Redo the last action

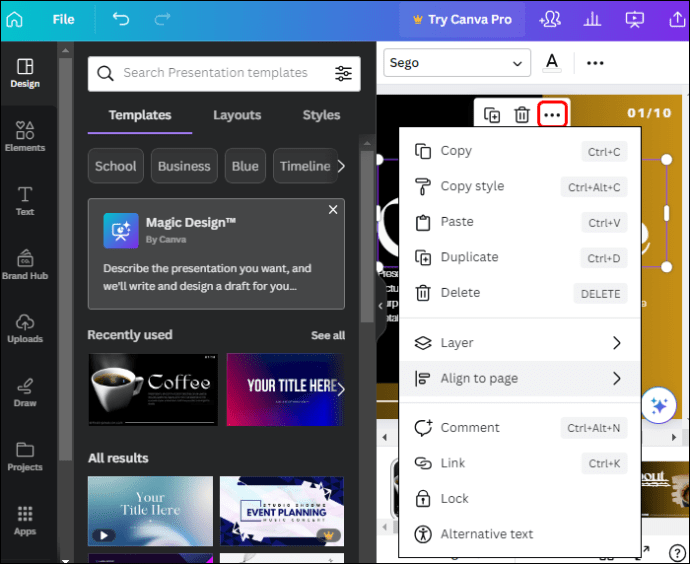point(162,19)
